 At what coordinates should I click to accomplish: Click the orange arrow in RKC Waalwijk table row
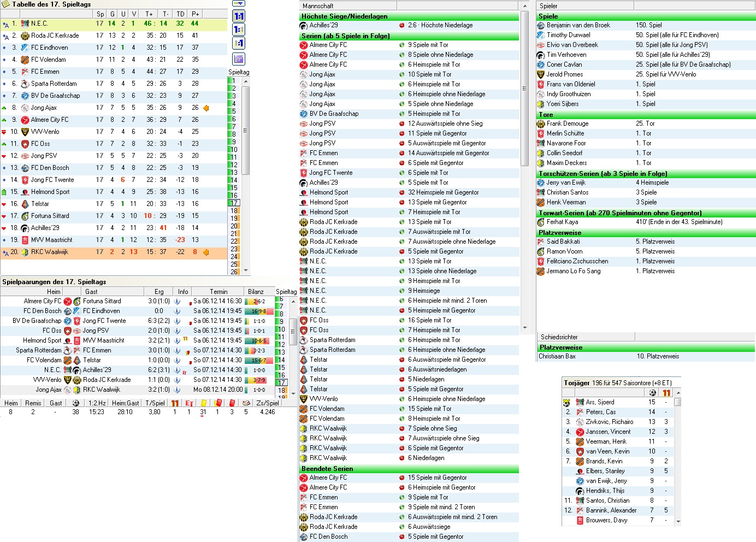coord(206,252)
